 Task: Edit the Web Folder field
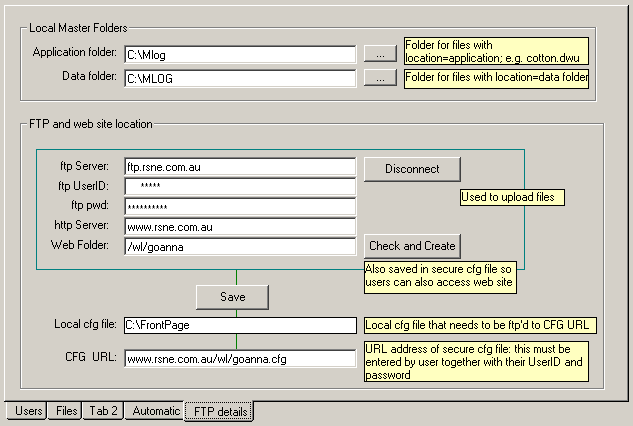[x=239, y=246]
